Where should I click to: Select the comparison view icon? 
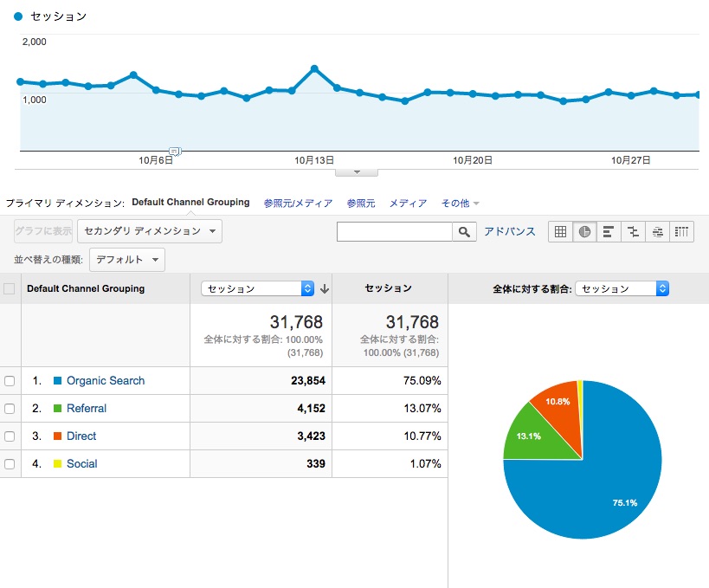coord(633,232)
